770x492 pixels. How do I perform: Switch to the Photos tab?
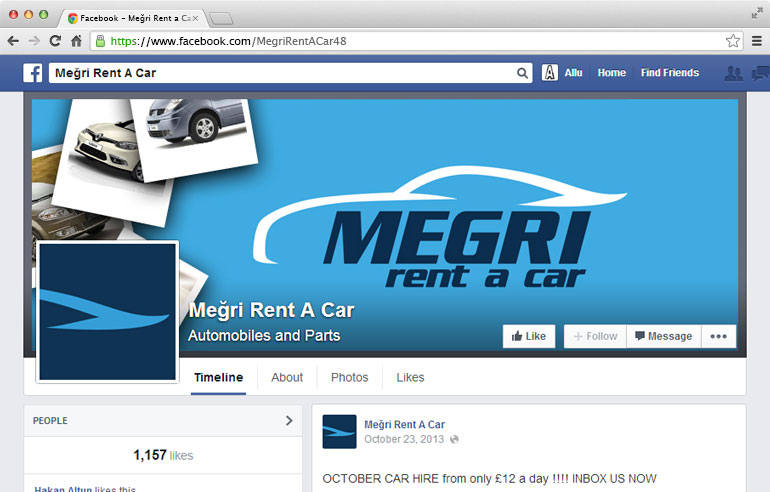pyautogui.click(x=350, y=378)
